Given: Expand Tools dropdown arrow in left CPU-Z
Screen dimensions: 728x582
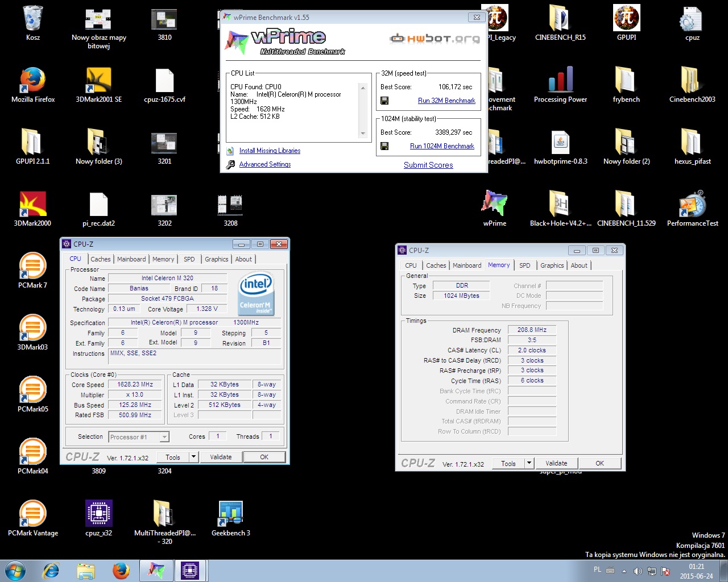Looking at the screenshot, I should (x=193, y=457).
